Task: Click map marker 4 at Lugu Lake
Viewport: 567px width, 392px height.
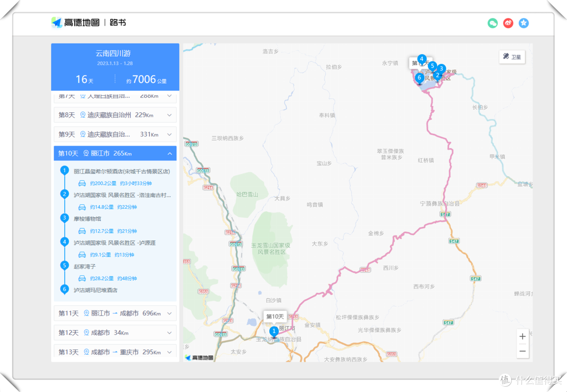Action: [421, 59]
